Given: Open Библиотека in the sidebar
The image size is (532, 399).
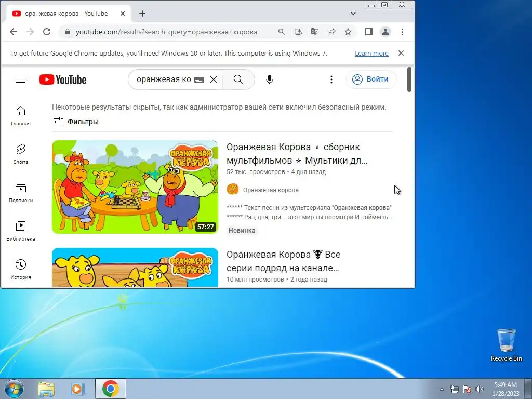Looking at the screenshot, I should pos(21,231).
